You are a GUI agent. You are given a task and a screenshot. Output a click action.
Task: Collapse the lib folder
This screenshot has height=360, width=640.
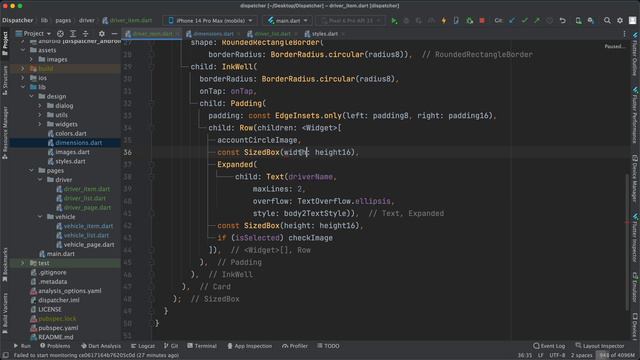[23, 87]
